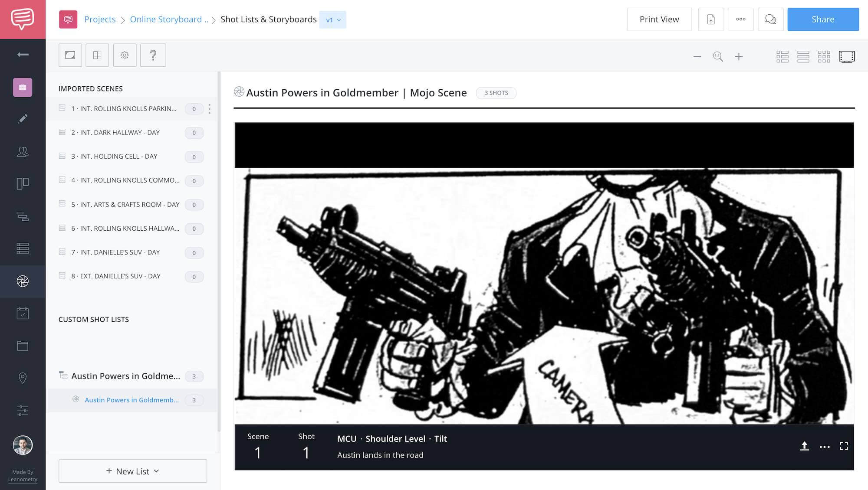
Task: Click the Print View button
Action: (x=659, y=19)
